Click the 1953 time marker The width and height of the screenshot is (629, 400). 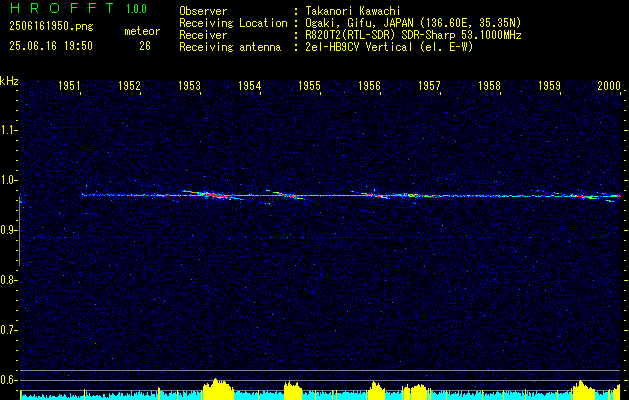(190, 85)
